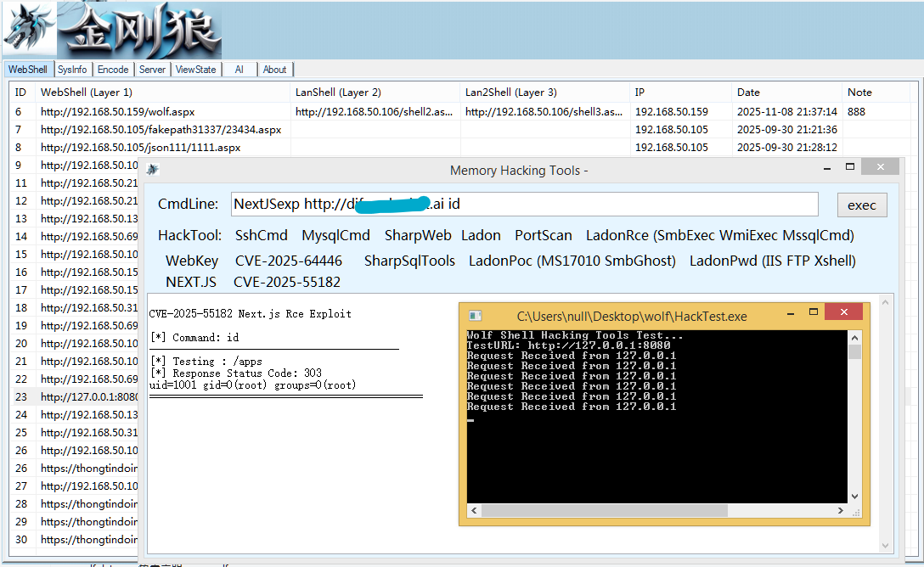The width and height of the screenshot is (924, 567).
Task: Open the Encode tab
Action: [x=113, y=70]
